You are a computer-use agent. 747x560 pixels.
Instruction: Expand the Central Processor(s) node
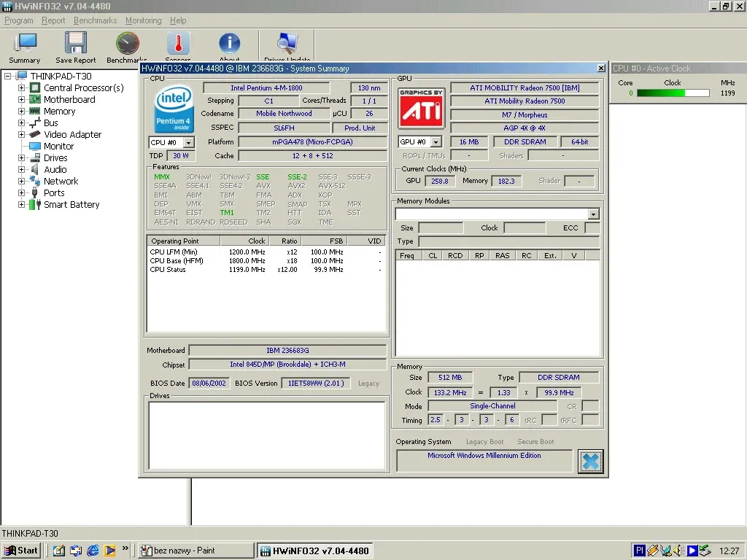[x=21, y=87]
